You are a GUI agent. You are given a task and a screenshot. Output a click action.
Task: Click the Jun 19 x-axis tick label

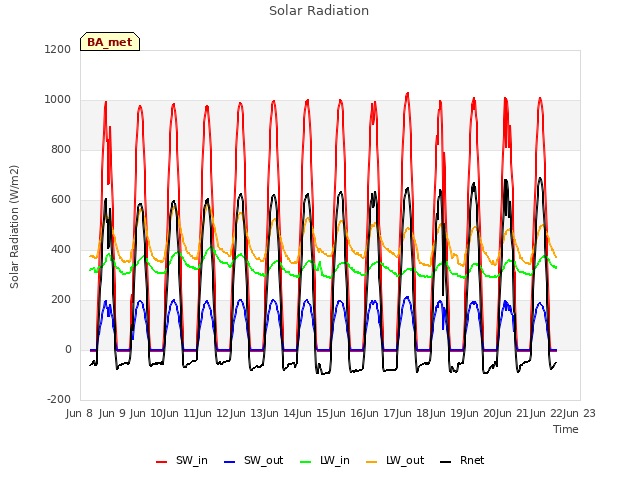click(x=445, y=413)
